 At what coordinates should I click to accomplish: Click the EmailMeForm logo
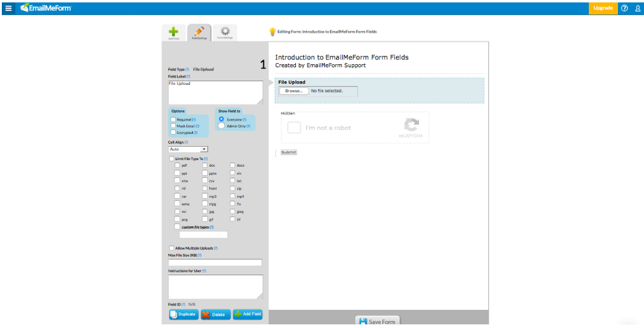pos(45,8)
